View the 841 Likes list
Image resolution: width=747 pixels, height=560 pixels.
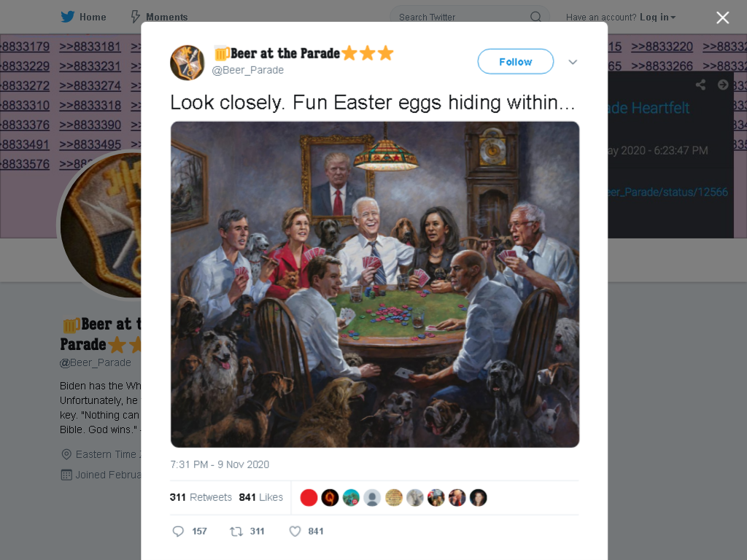(261, 497)
